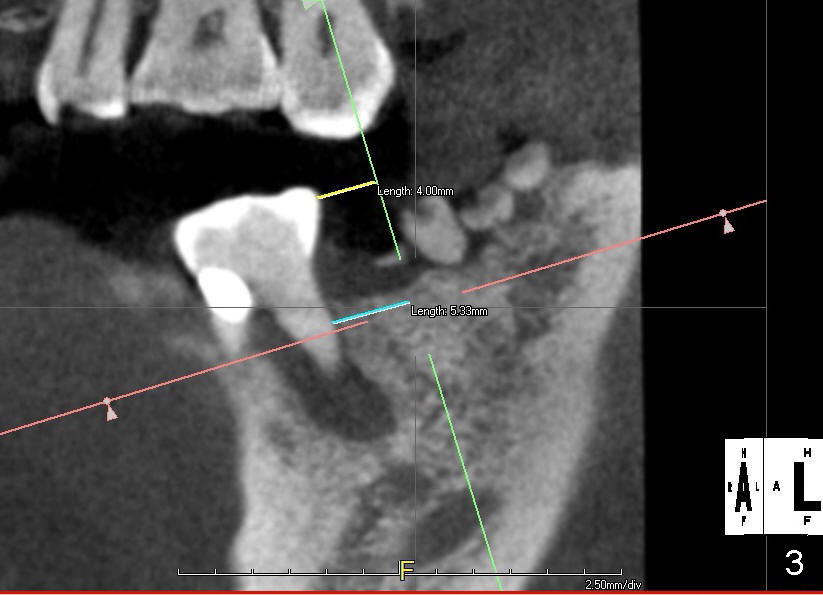Click the 'Length: 5.33mm' measurement label
The width and height of the screenshot is (823, 595).
(x=449, y=311)
